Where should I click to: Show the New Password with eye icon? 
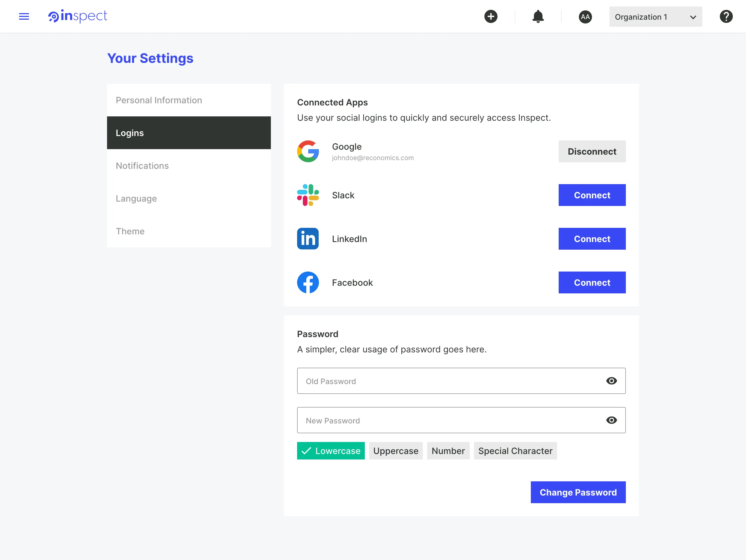pos(611,420)
